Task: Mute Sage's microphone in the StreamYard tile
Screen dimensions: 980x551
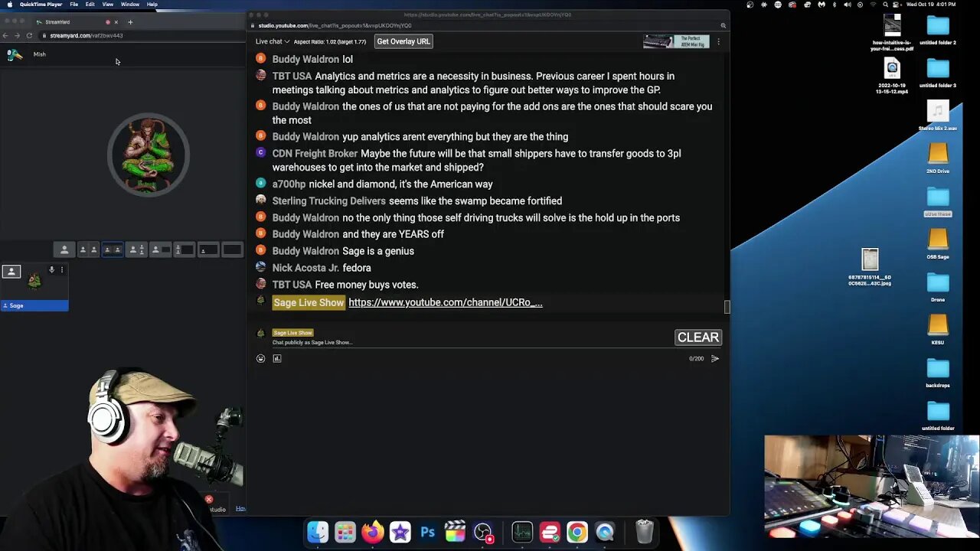Action: point(52,269)
